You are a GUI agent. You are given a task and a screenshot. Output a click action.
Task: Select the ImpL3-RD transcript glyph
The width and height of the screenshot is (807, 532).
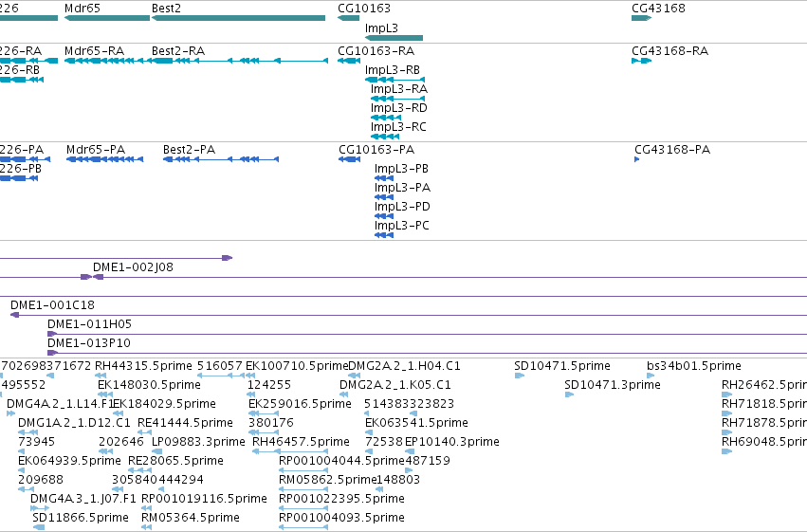(x=386, y=118)
